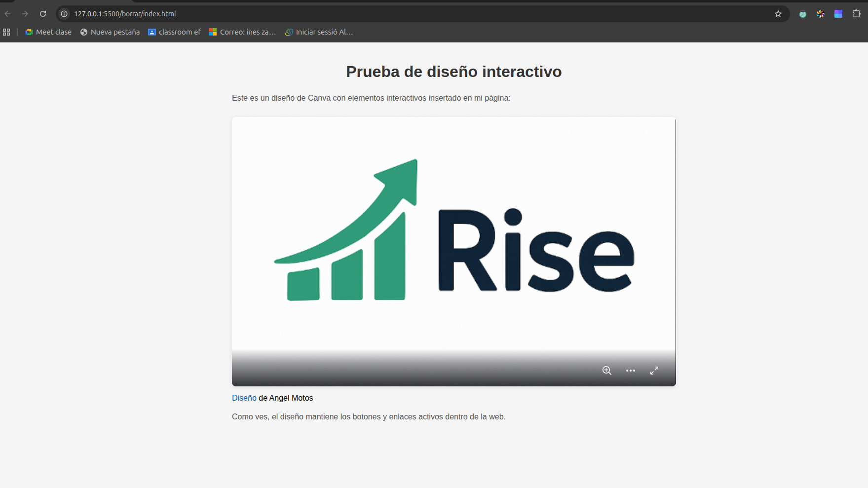This screenshot has height=488, width=868.
Task: Click the green graduation-cap extension icon
Action: pyautogui.click(x=803, y=14)
